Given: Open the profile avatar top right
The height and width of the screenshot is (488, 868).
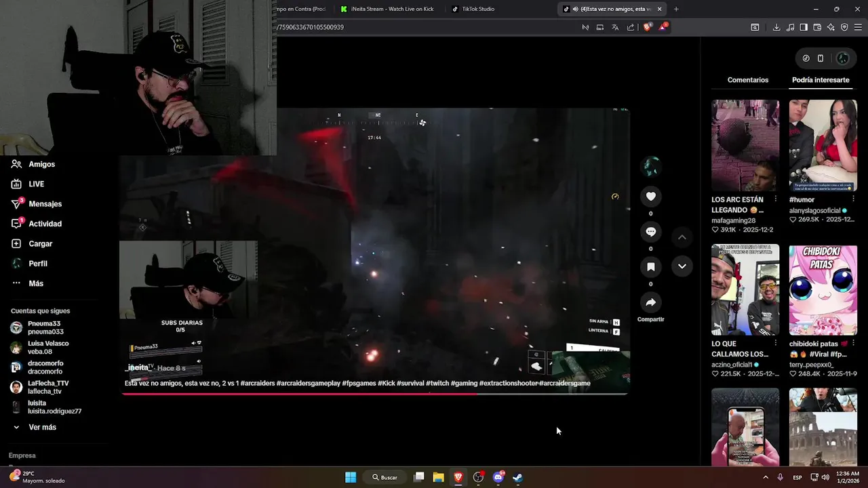Looking at the screenshot, I should (x=843, y=58).
